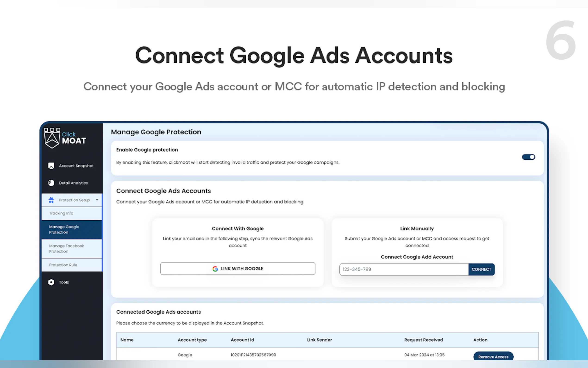Click the Detail Analytics pie chart icon
The height and width of the screenshot is (368, 588).
tap(51, 183)
